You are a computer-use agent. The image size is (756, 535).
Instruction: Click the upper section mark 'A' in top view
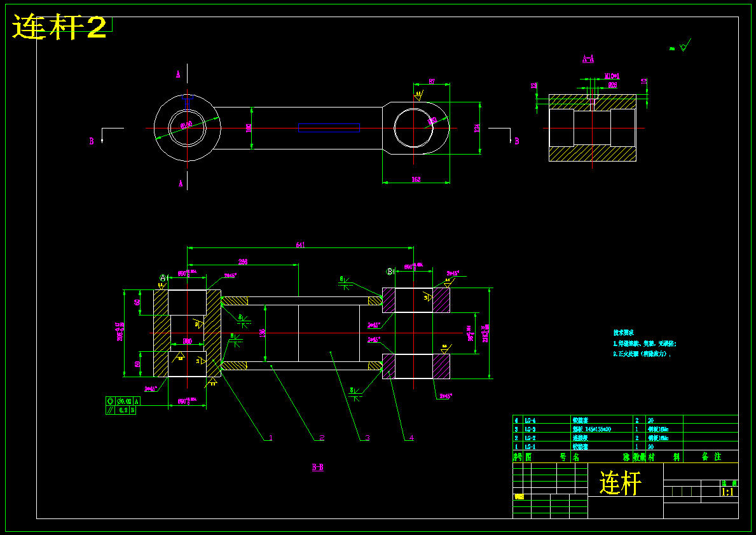[178, 75]
